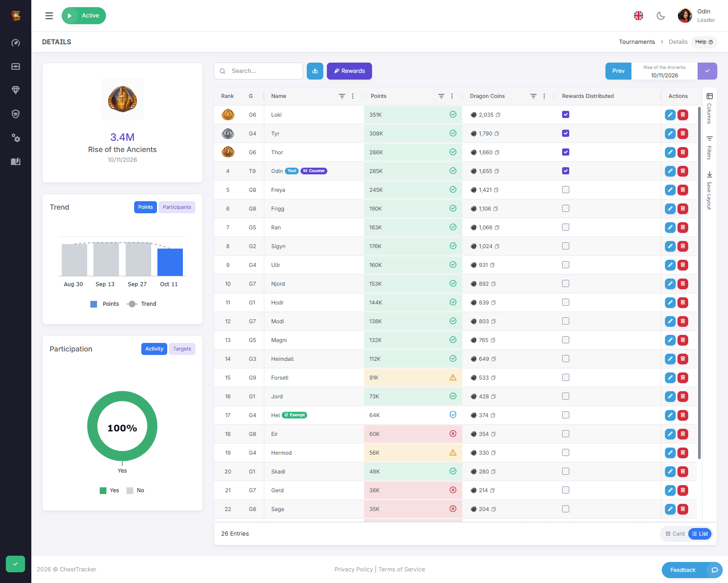Focus the Search input field

[x=258, y=71]
